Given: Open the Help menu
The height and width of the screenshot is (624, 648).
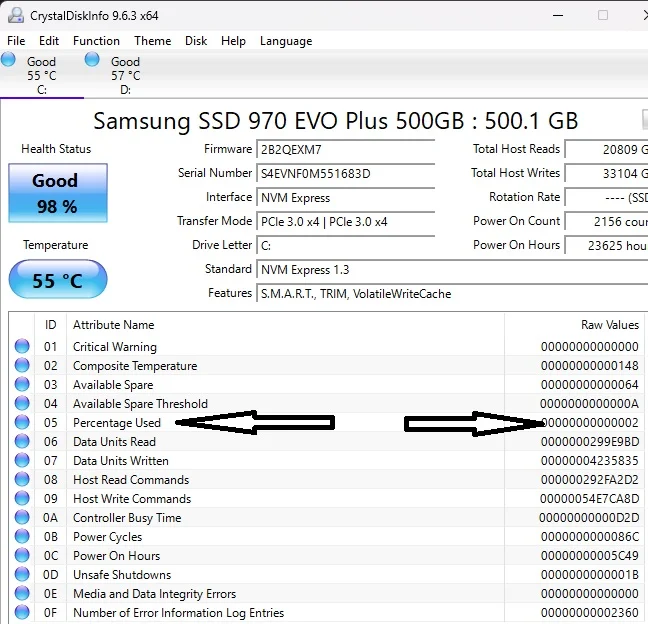Looking at the screenshot, I should click(x=233, y=41).
